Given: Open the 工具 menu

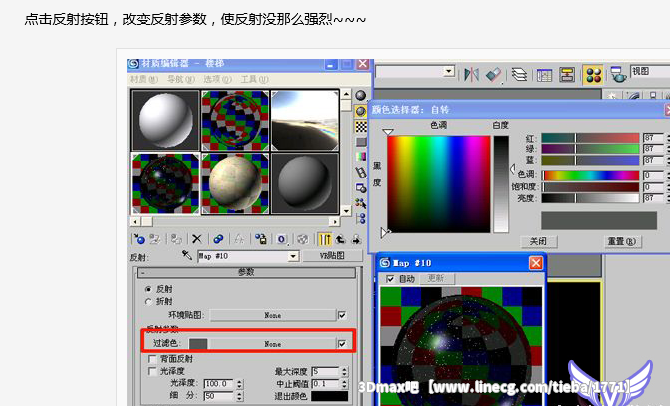Looking at the screenshot, I should click(254, 79).
